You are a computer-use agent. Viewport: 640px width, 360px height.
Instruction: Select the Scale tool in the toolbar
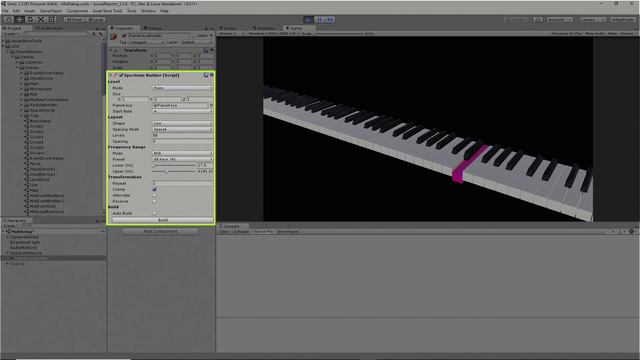[41, 20]
